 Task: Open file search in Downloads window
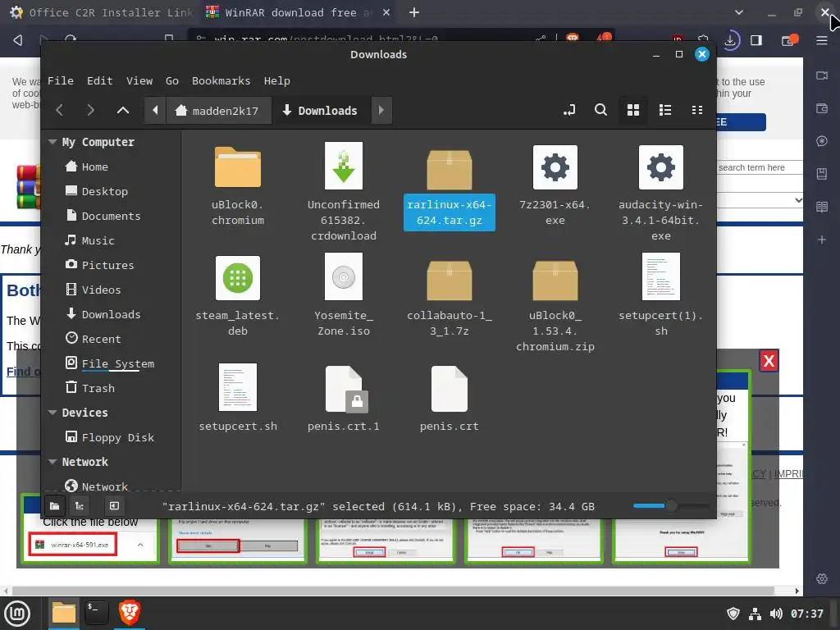coord(600,110)
